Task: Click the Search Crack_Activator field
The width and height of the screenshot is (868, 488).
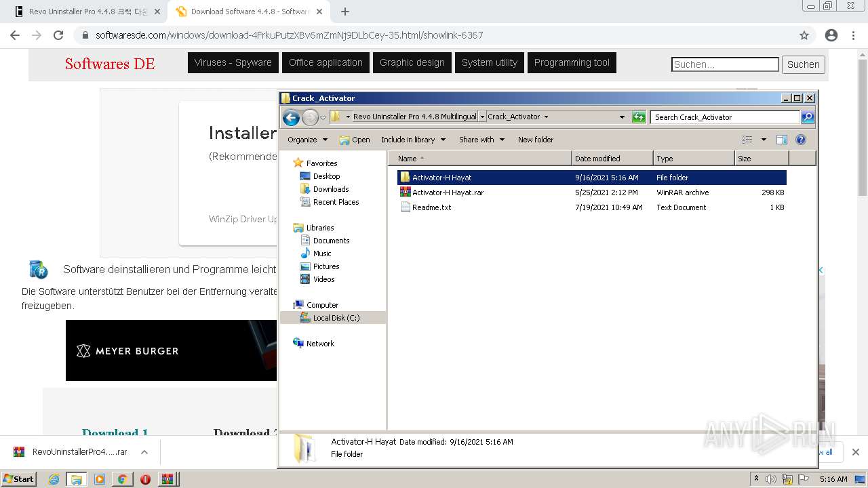Action: click(725, 117)
